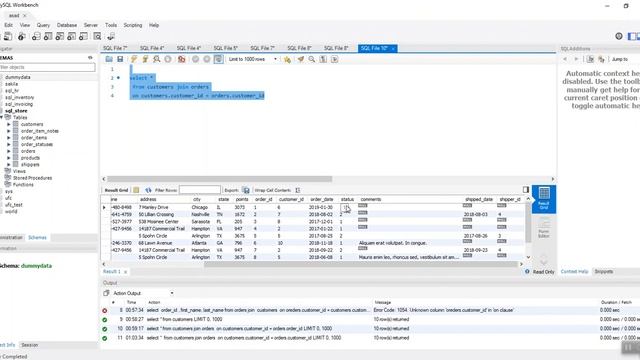
Task: Expand the order_item_notes table node
Action: coord(9,131)
